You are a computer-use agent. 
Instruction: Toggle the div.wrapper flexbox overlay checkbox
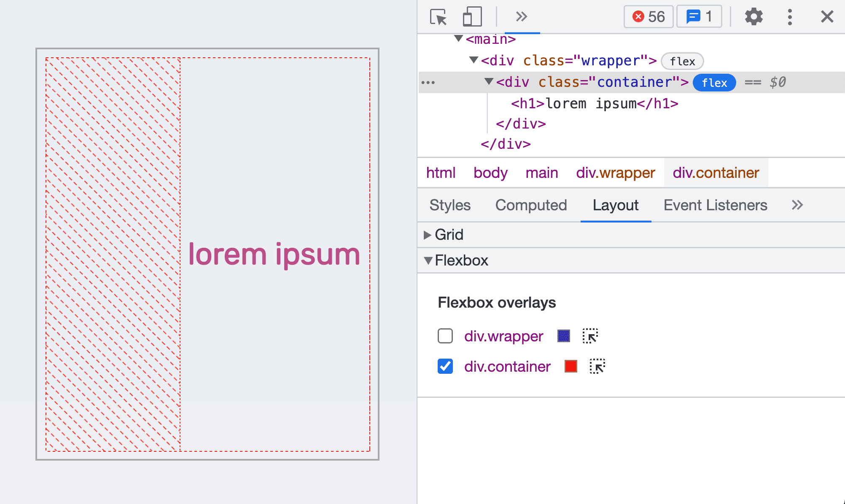pyautogui.click(x=445, y=336)
